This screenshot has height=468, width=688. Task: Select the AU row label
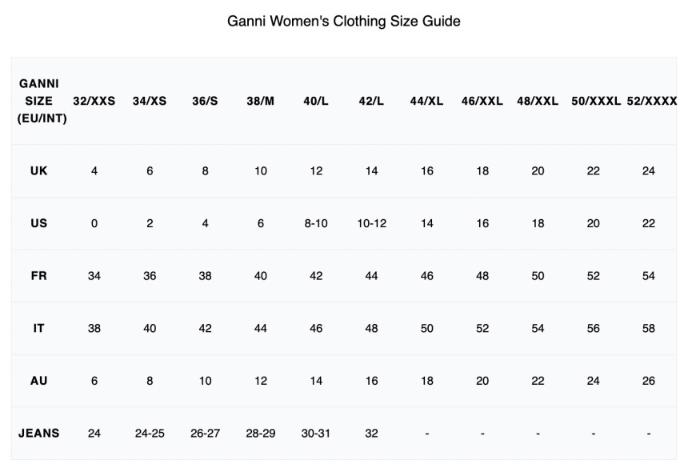pyautogui.click(x=39, y=381)
